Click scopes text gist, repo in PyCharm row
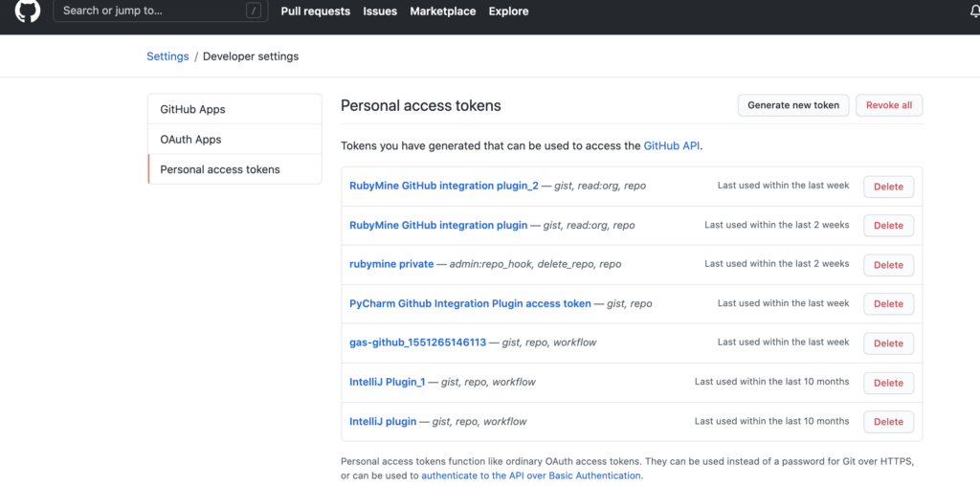Viewport: 980px width, 486px height. coord(630,303)
